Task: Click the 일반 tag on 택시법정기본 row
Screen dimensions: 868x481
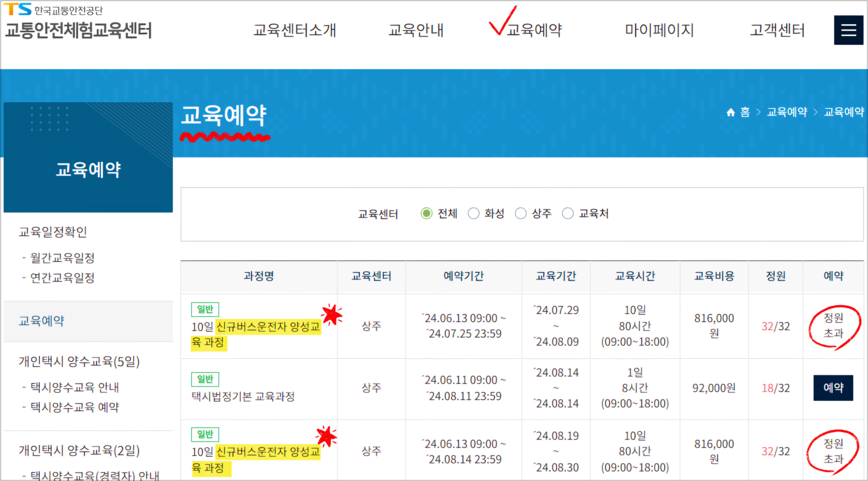Action: (x=205, y=379)
